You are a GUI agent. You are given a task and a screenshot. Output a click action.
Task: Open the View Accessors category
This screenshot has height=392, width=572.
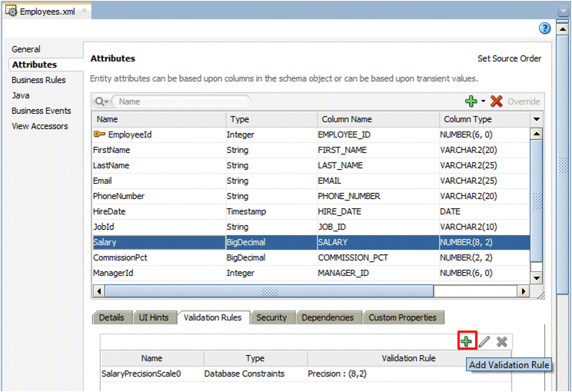40,126
